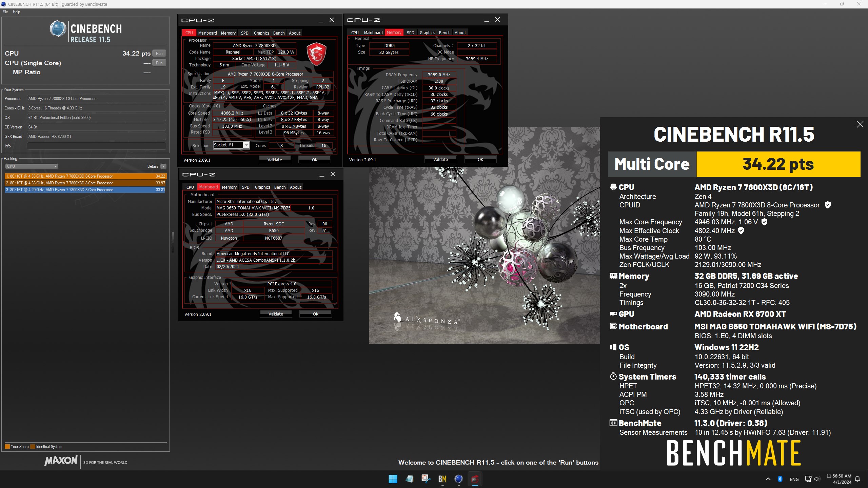The height and width of the screenshot is (488, 868).
Task: Click the Info input field
Action: pyautogui.click(x=96, y=146)
